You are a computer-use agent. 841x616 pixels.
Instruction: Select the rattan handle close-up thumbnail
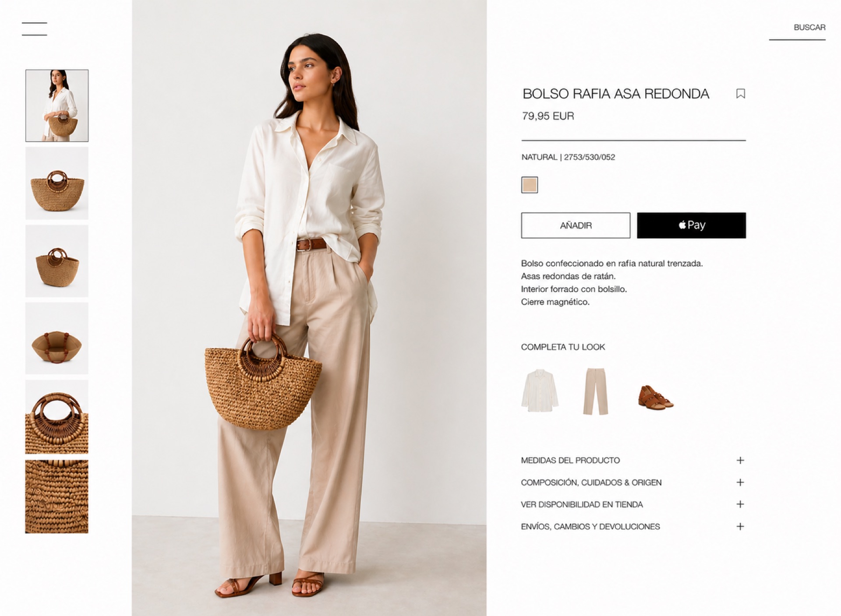(x=57, y=417)
